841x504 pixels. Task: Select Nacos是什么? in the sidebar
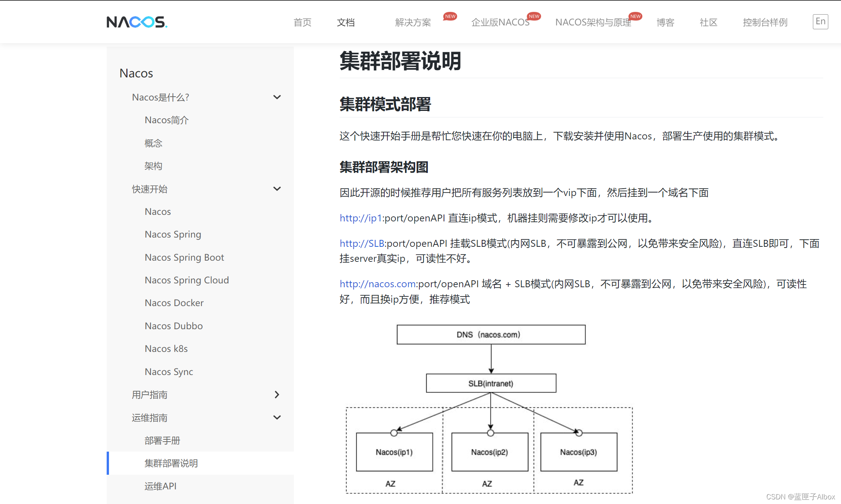pyautogui.click(x=161, y=97)
